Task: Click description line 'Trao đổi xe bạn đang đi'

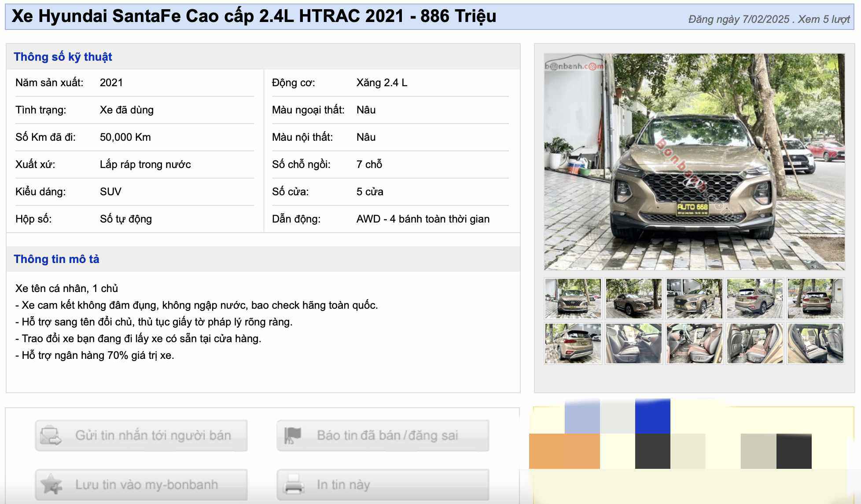Action: [138, 339]
